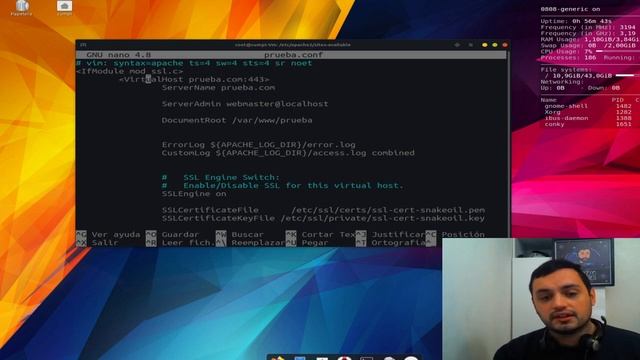Click the DocumentRoot /var/www/prueba line
The height and width of the screenshot is (360, 640).
(237, 120)
